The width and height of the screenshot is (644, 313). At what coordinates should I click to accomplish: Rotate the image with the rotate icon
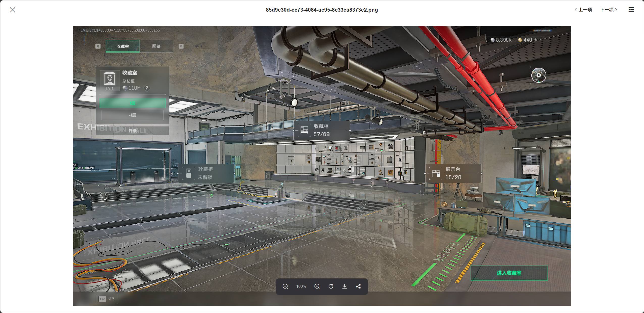tap(331, 286)
